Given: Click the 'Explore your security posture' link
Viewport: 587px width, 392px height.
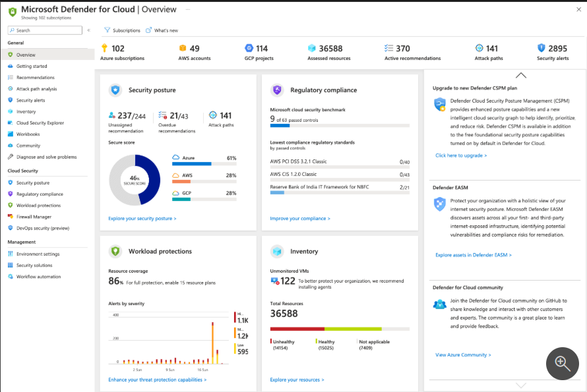Looking at the screenshot, I should click(x=142, y=218).
